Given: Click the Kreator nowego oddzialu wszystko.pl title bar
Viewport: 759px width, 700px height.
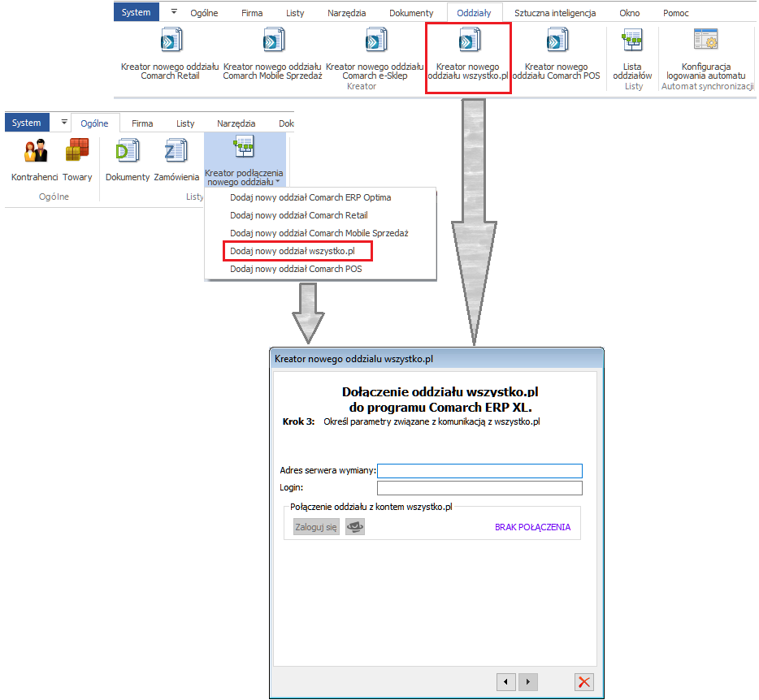Looking at the screenshot, I should click(x=436, y=359).
